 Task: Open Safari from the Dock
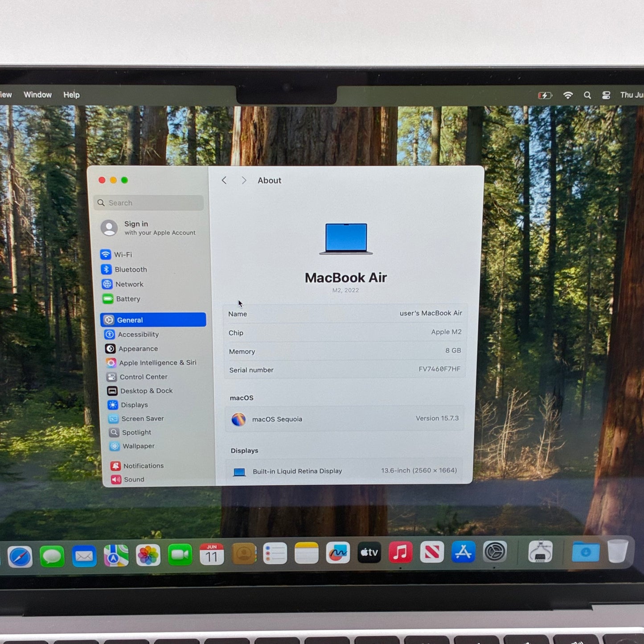point(20,557)
